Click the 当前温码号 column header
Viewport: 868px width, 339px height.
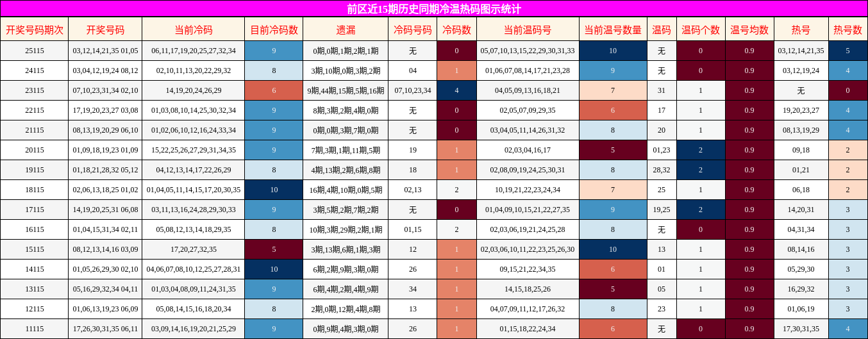click(x=528, y=29)
